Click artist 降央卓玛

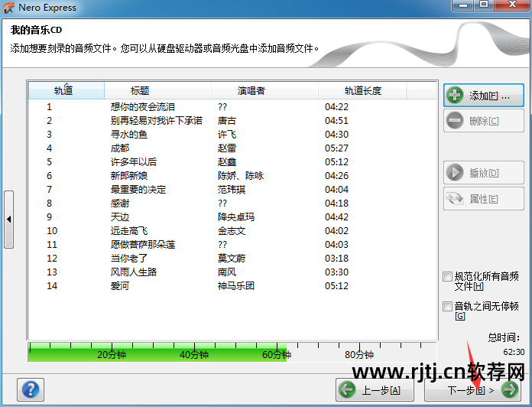[x=236, y=217]
